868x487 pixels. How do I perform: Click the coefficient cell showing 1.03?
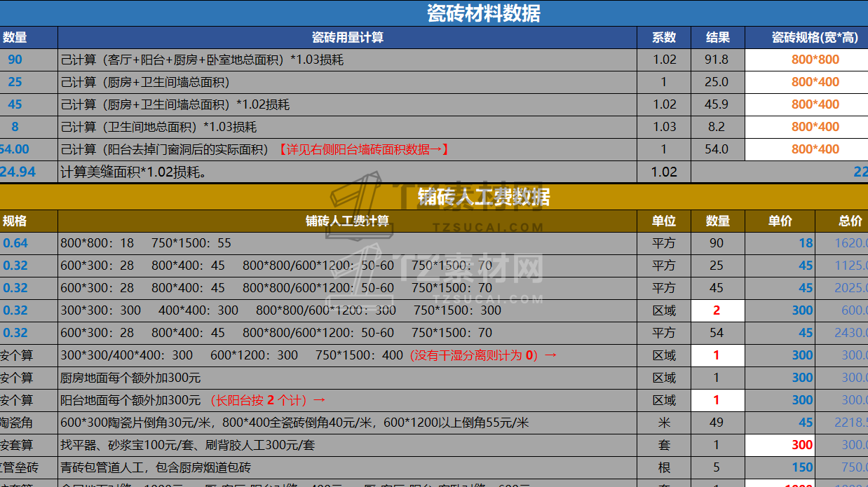664,127
